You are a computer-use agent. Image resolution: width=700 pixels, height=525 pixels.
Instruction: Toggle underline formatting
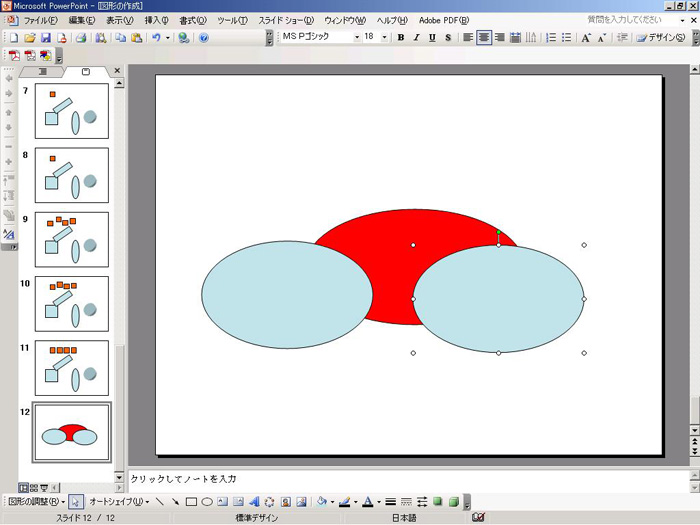432,38
